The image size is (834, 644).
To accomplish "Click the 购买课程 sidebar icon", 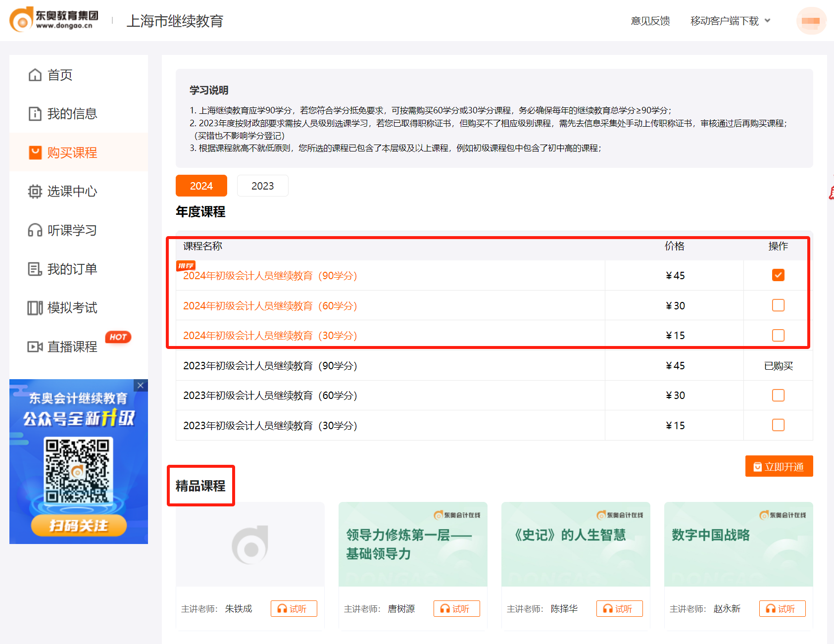I will [34, 152].
